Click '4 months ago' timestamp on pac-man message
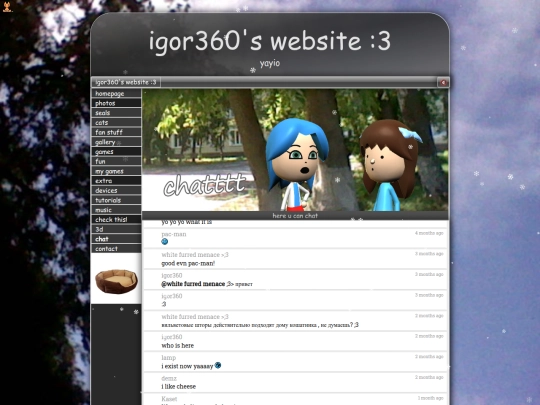540x405 pixels. click(429, 233)
